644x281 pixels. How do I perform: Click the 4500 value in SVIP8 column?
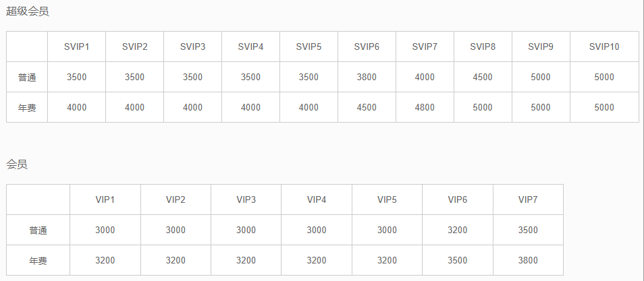point(483,77)
